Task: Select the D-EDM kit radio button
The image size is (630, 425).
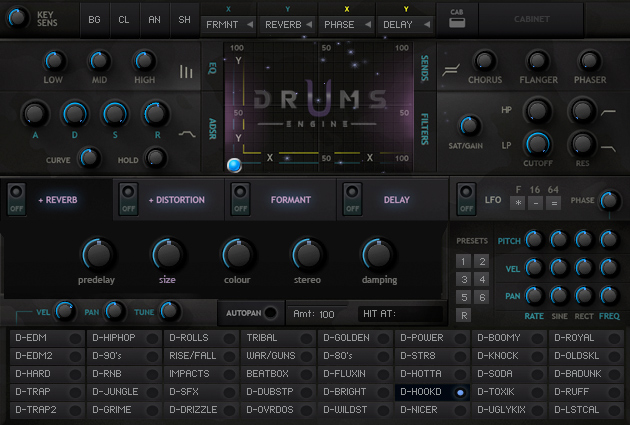Action: tap(75, 338)
